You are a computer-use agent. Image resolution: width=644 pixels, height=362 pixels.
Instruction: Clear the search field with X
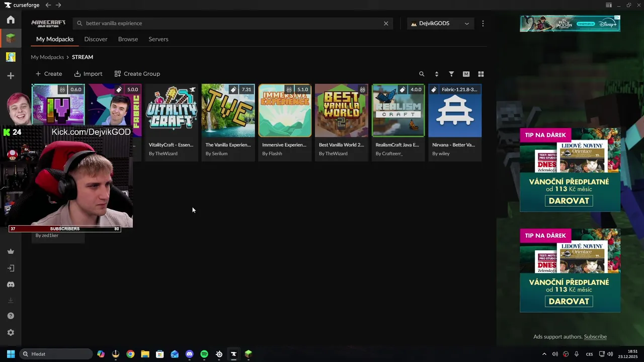(x=386, y=23)
